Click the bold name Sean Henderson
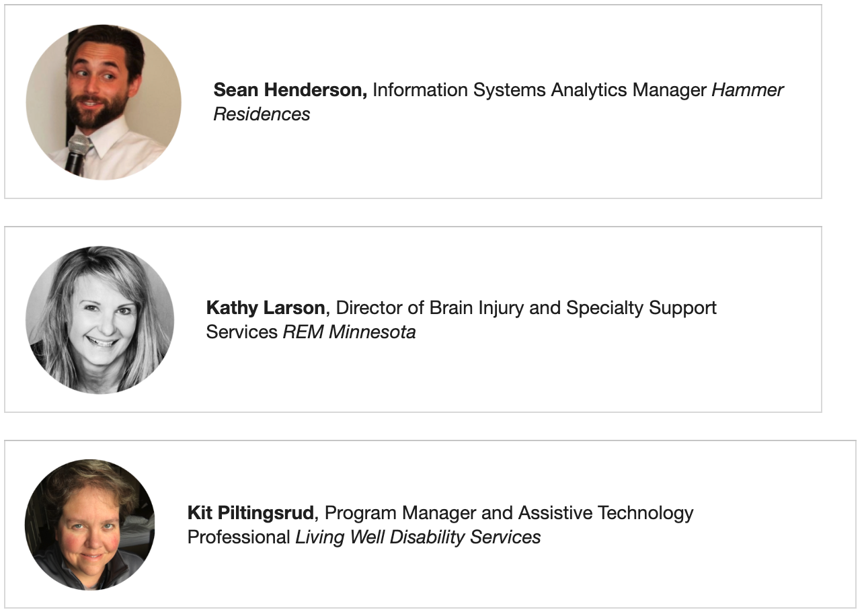866x616 pixels. pyautogui.click(x=290, y=90)
